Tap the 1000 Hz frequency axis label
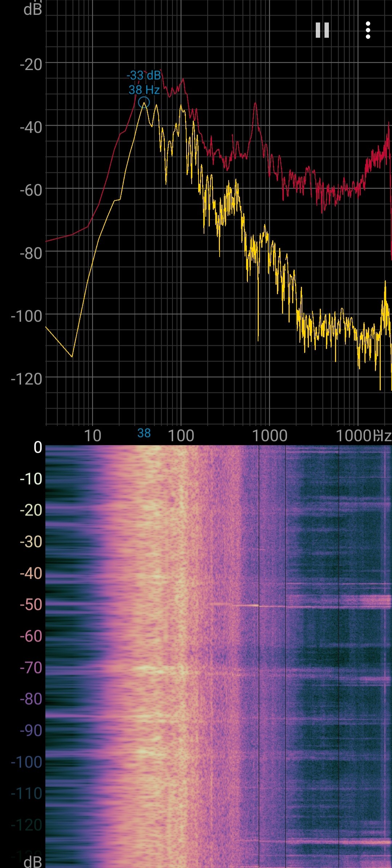Image resolution: width=392 pixels, height=868 pixels. pyautogui.click(x=270, y=435)
